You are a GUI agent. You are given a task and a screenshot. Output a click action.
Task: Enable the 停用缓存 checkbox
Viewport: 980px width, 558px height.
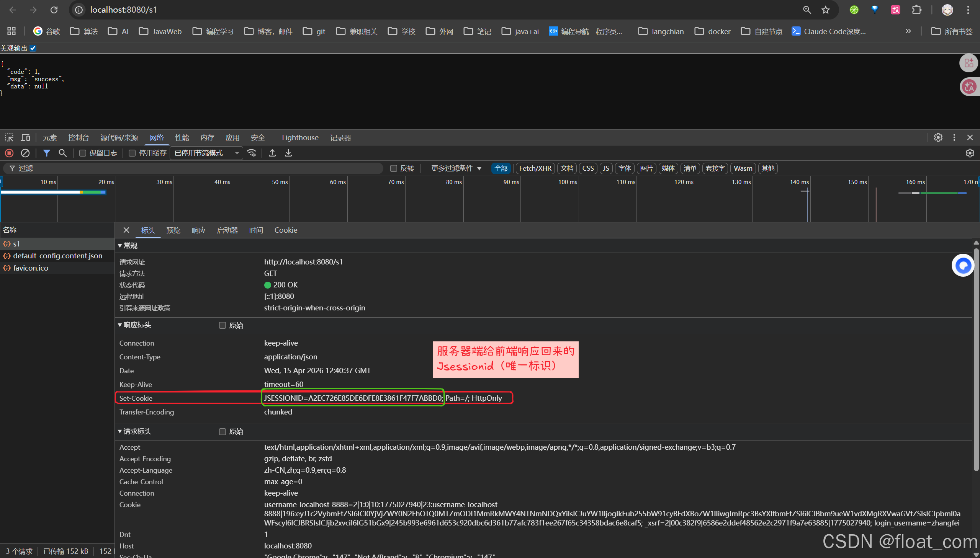coord(132,153)
